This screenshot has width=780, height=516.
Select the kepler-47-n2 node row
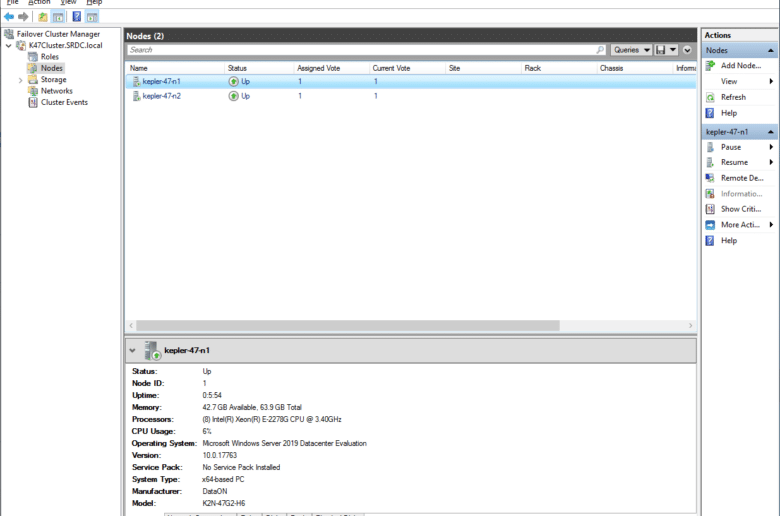click(410, 96)
